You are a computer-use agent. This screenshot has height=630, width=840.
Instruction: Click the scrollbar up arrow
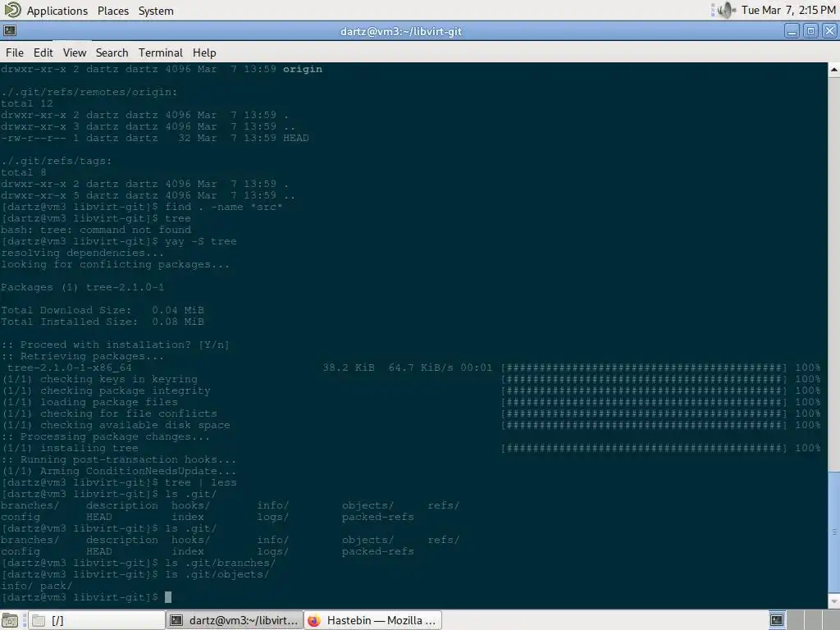[834, 70]
